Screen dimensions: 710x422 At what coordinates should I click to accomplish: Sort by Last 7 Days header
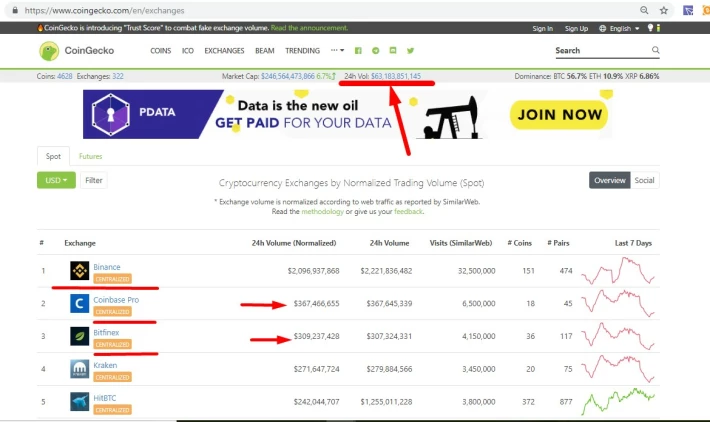pyautogui.click(x=633, y=243)
